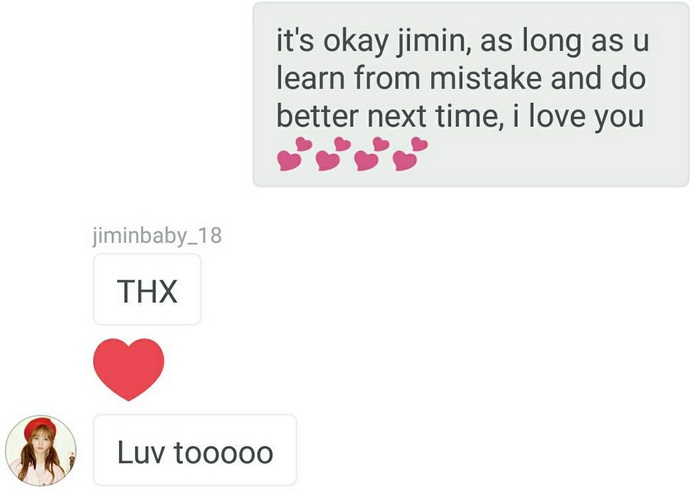Viewport: 700px width, 494px height.
Task: Click the opening words it's okay
Action: [x=333, y=41]
